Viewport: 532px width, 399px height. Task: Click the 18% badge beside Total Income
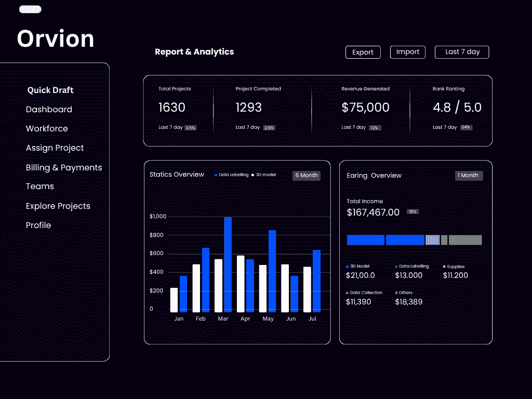(x=413, y=212)
